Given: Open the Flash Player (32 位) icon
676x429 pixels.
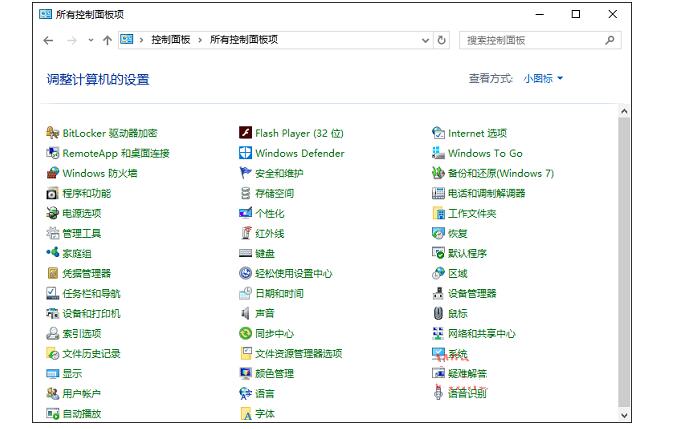Looking at the screenshot, I should [x=245, y=133].
